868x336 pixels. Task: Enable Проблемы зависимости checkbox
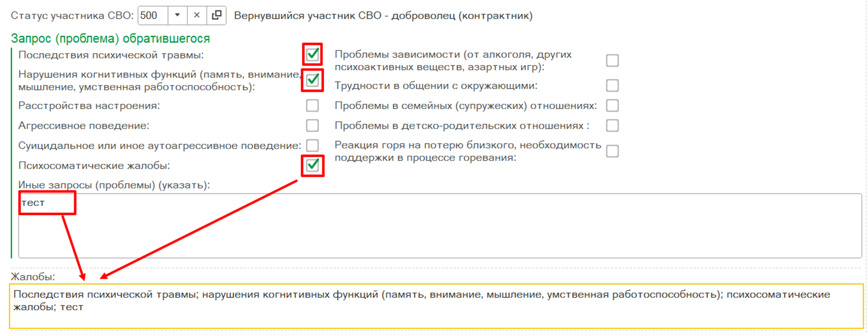612,60
